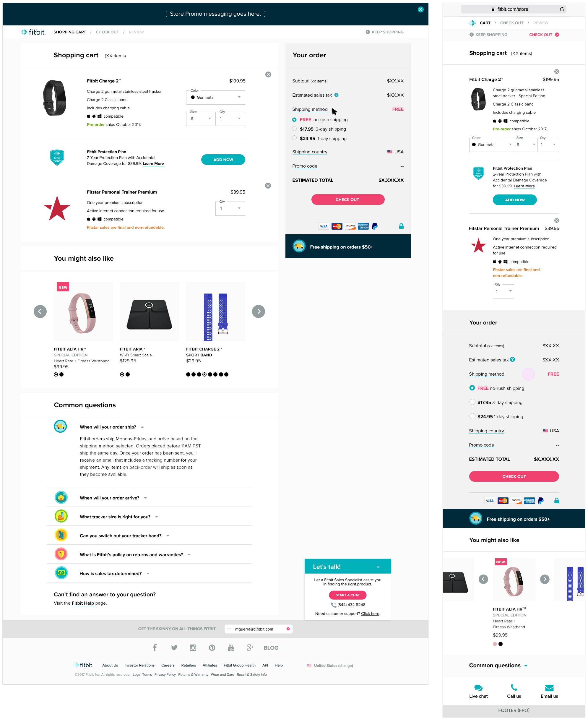The height and width of the screenshot is (727, 588).
Task: Click the Fitbit logo in the header
Action: (33, 32)
